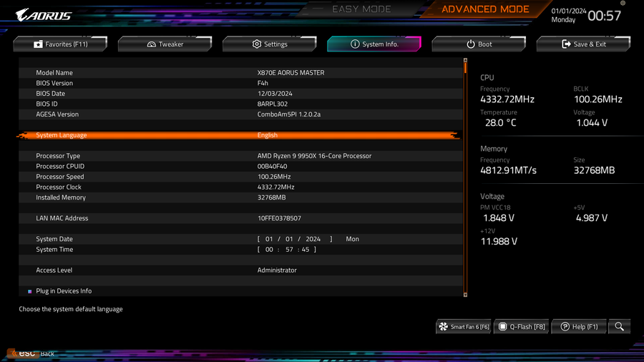
Task: Click the Processor Clock row label
Action: (59, 187)
